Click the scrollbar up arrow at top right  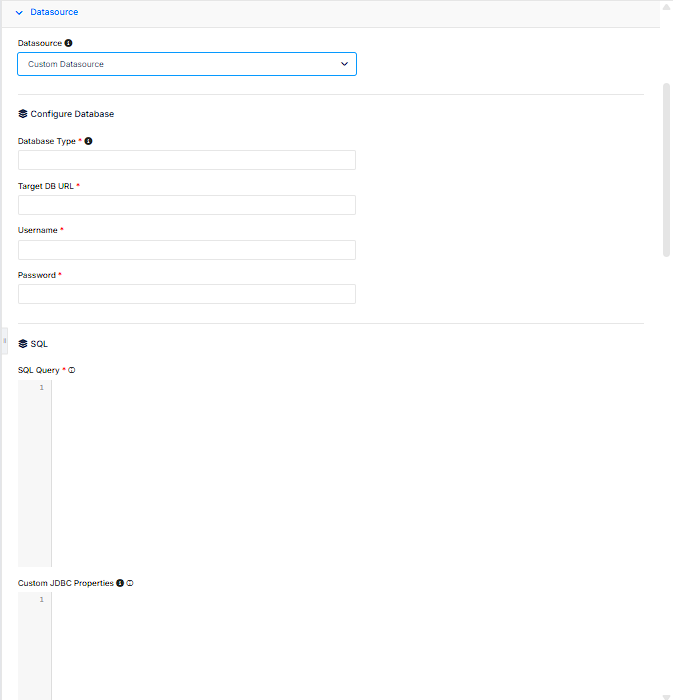666,6
